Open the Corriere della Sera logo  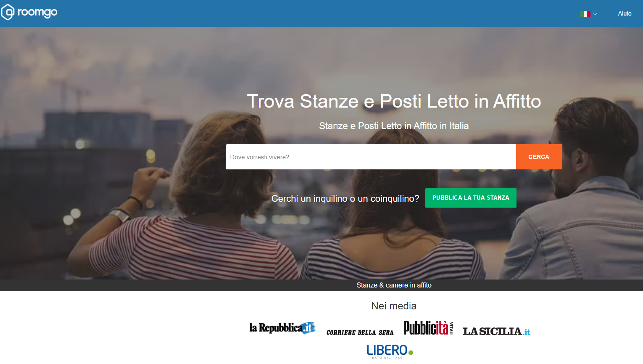pyautogui.click(x=360, y=332)
